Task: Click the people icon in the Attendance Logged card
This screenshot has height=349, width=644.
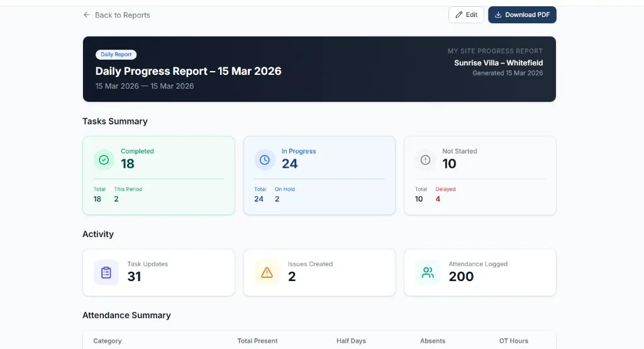Action: tap(428, 273)
